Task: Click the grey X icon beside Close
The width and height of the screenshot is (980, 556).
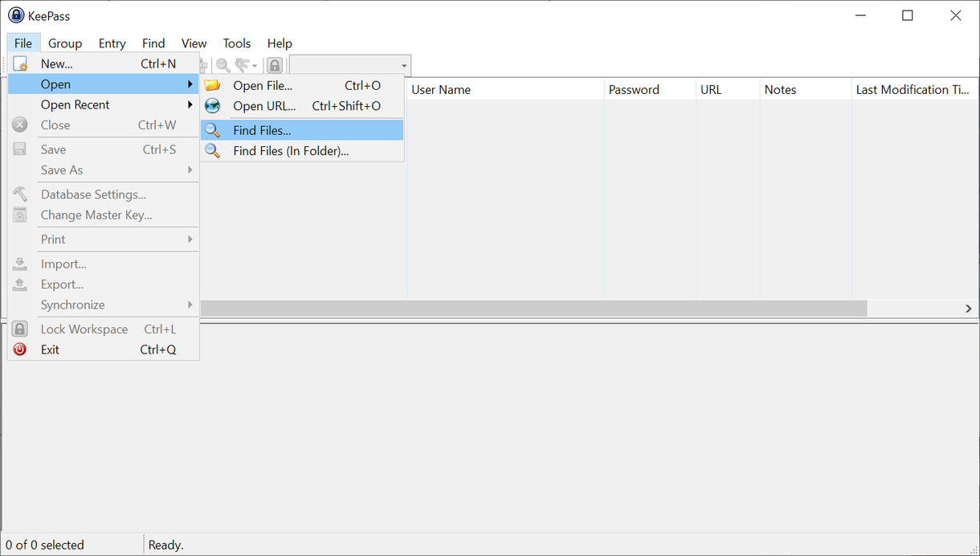Action: (x=20, y=125)
